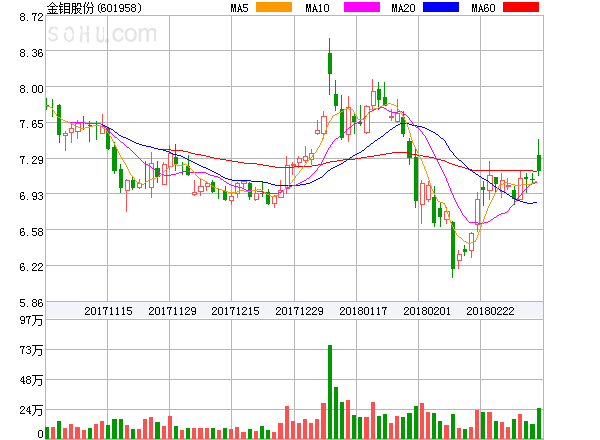The image size is (600, 440).
Task: Click the 20180222 date label
Action: coord(490,311)
